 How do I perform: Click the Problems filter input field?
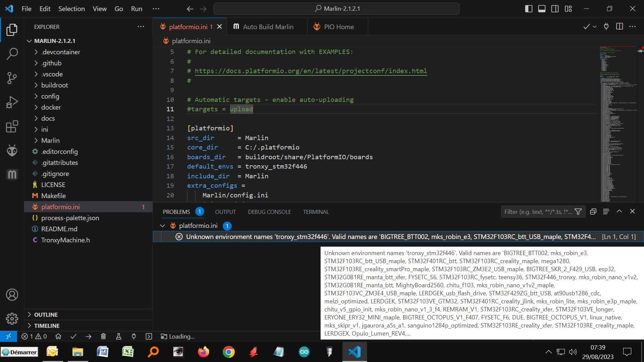pos(538,212)
